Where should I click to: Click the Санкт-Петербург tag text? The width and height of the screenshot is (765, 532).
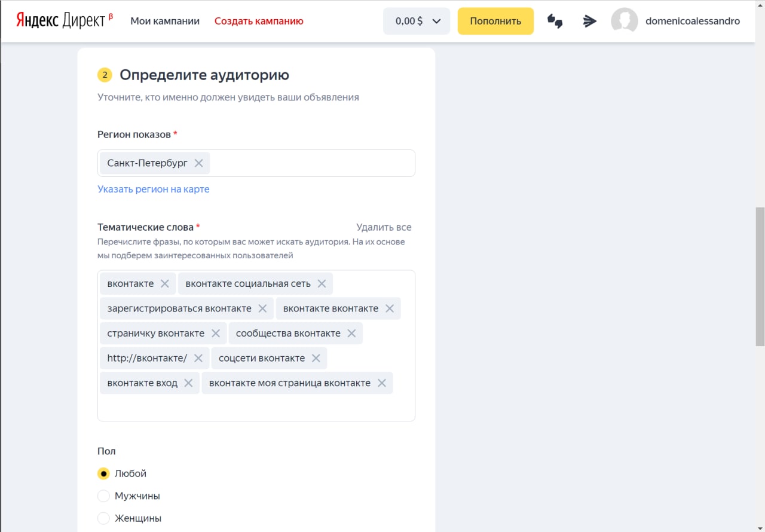click(148, 163)
